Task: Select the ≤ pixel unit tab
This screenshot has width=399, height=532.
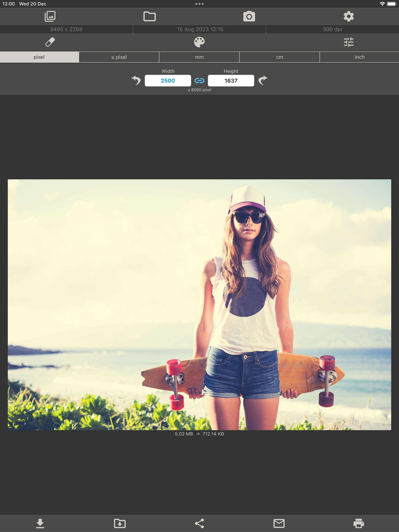Action: click(119, 57)
